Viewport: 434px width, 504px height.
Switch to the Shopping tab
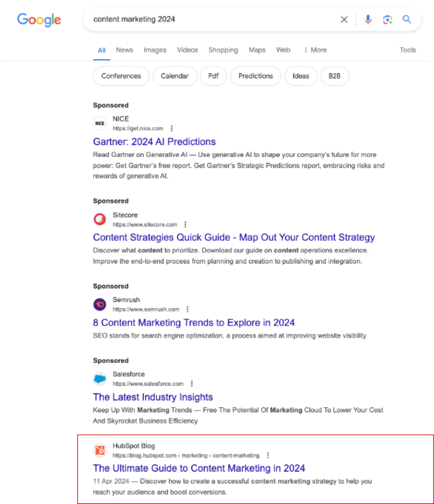pyautogui.click(x=223, y=50)
